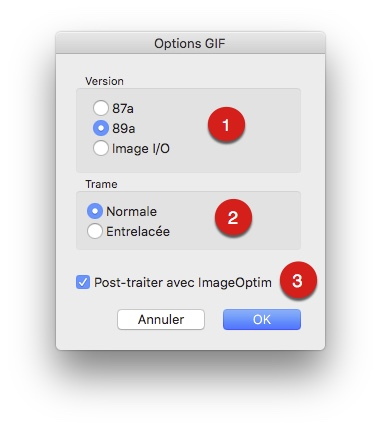Confirm with the OK button
The height and width of the screenshot is (430, 381).
[x=262, y=319]
